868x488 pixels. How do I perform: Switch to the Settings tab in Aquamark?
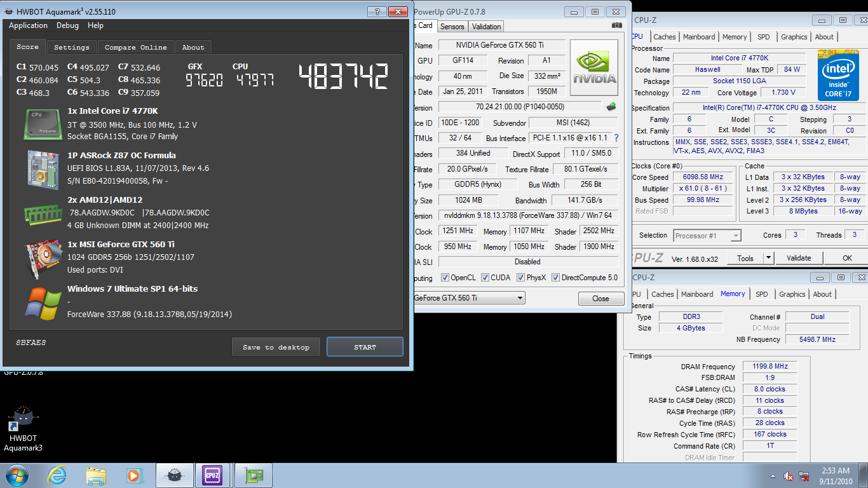pos(71,48)
